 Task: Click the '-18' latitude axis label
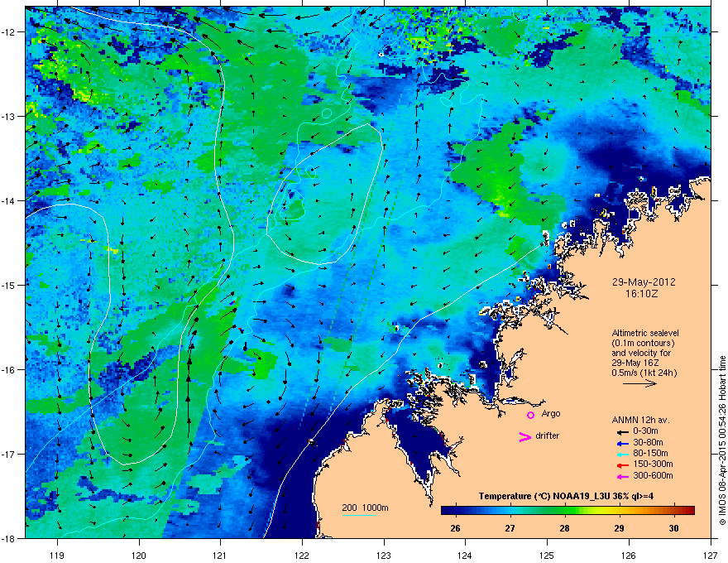[9, 538]
